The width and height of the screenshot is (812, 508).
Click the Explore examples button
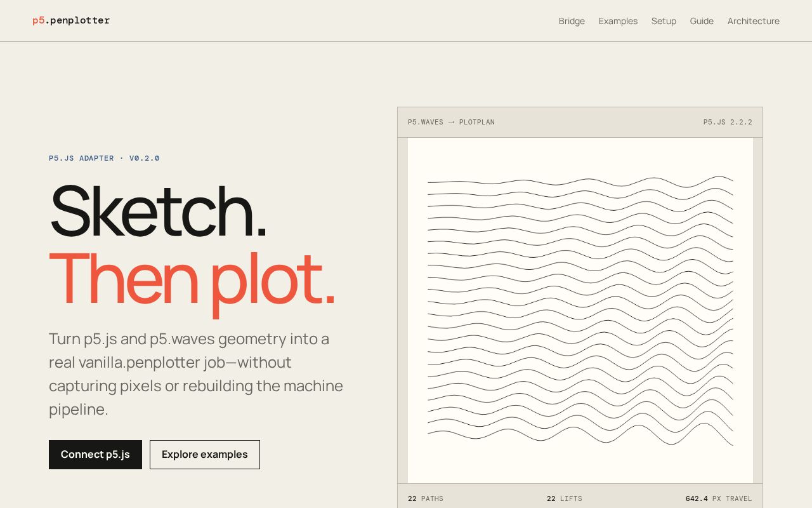click(x=205, y=455)
